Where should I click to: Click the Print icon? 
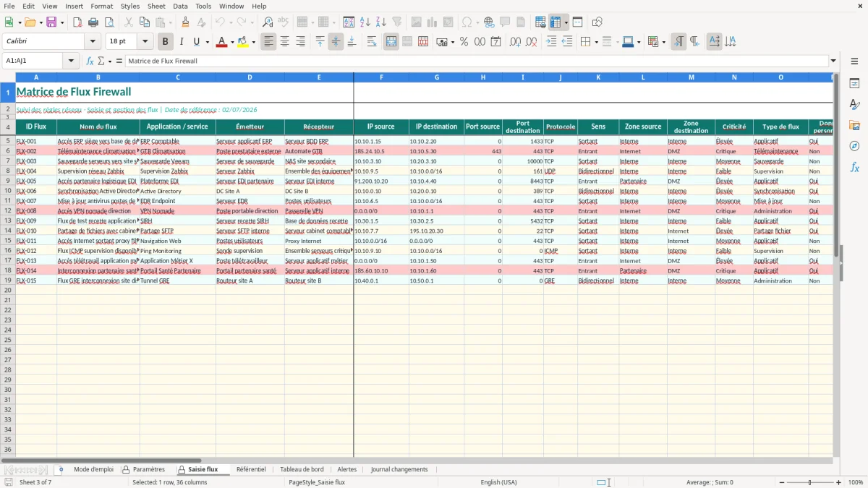click(93, 22)
